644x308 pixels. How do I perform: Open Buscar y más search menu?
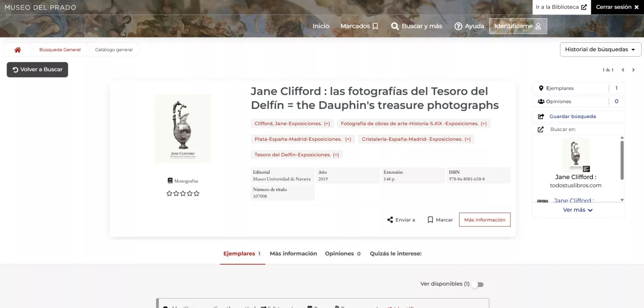click(417, 26)
